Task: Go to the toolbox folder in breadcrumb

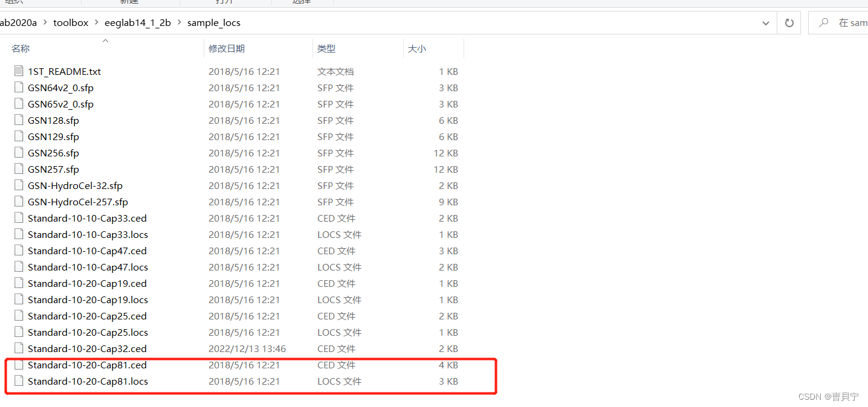Action: click(x=71, y=23)
